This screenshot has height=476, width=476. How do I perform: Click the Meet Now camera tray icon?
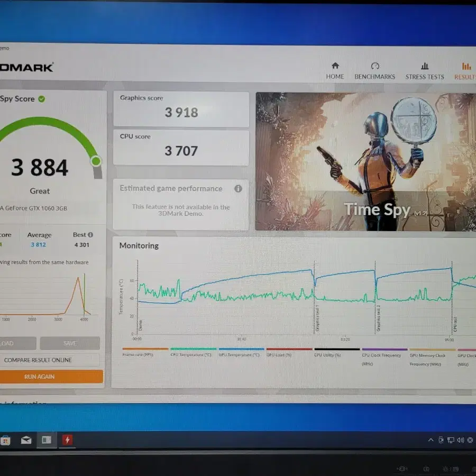441,440
